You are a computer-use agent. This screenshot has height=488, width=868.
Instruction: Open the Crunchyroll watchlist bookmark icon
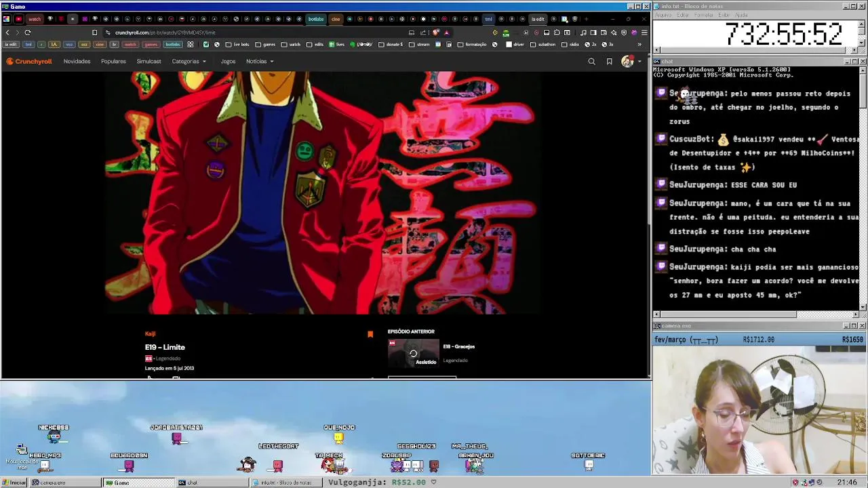609,62
